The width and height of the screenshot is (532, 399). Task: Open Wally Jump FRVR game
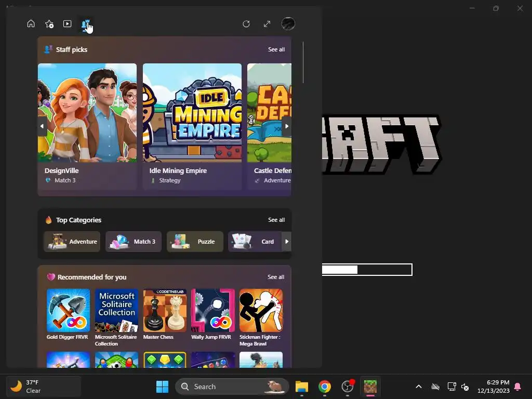point(212,311)
